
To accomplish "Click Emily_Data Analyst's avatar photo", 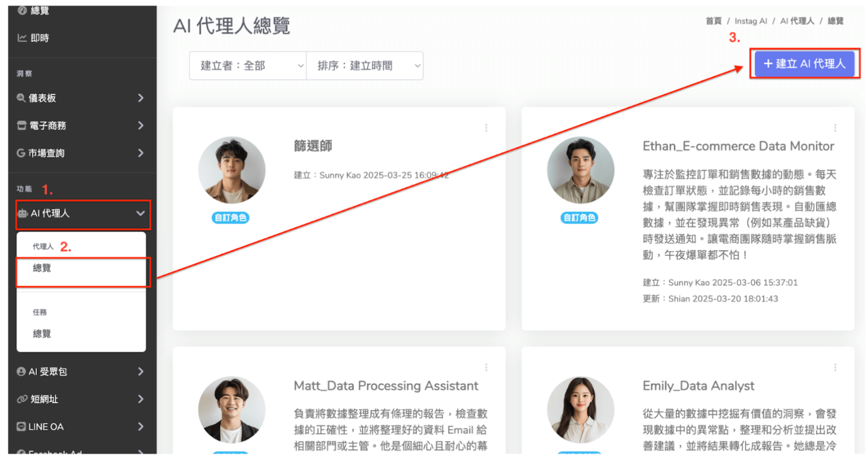I will [x=580, y=410].
